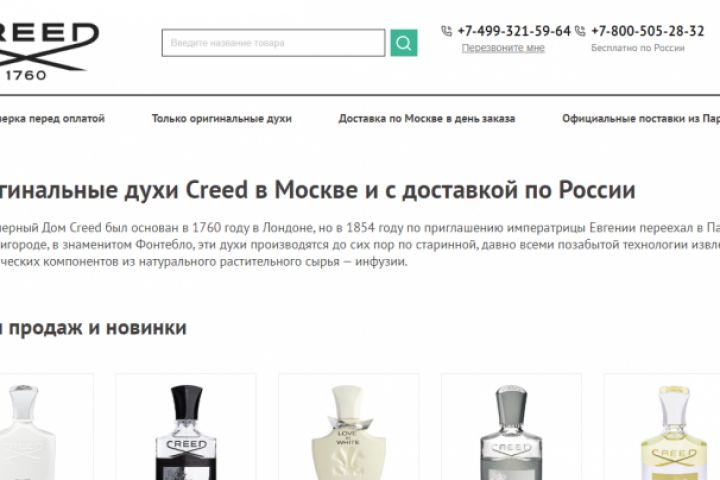Call the toll-free number +7-800-505-28-32
The width and height of the screenshot is (720, 480).
coord(647,31)
